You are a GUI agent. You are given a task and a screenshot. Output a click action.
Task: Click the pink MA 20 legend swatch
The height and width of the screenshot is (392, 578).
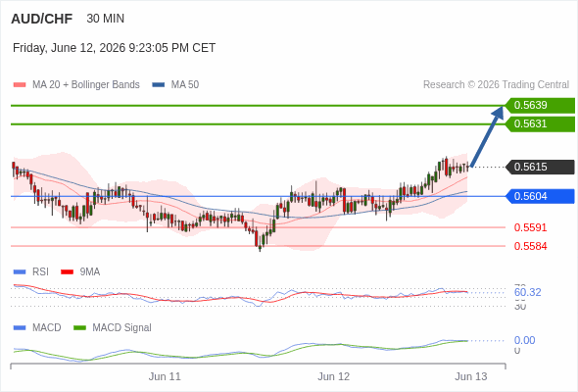[20, 85]
